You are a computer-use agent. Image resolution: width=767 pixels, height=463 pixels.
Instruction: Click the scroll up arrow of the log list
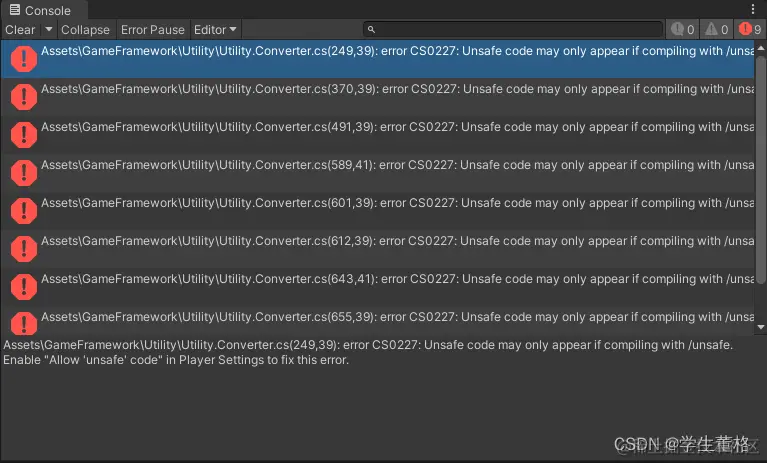761,48
